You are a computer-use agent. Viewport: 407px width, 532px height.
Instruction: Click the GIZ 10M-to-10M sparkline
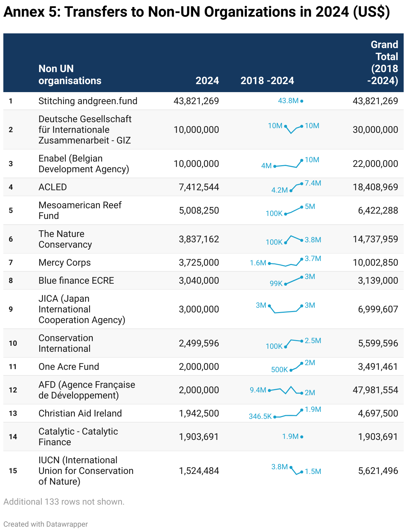(294, 128)
